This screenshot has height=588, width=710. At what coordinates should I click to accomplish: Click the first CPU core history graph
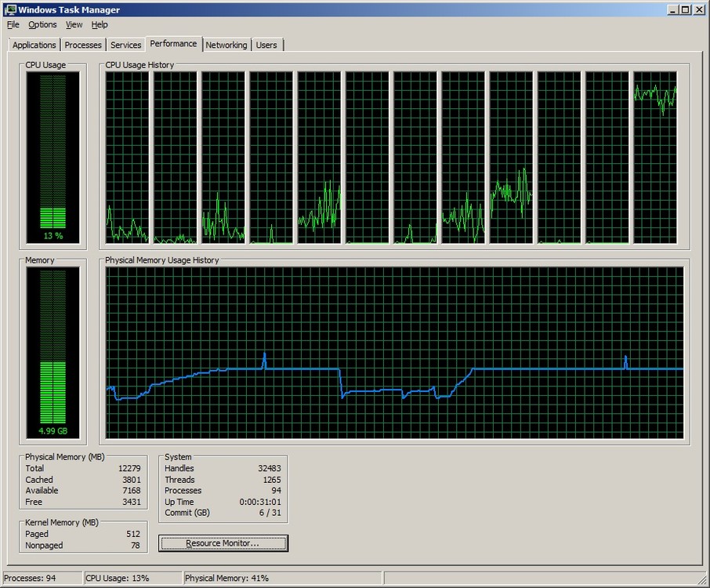point(127,158)
